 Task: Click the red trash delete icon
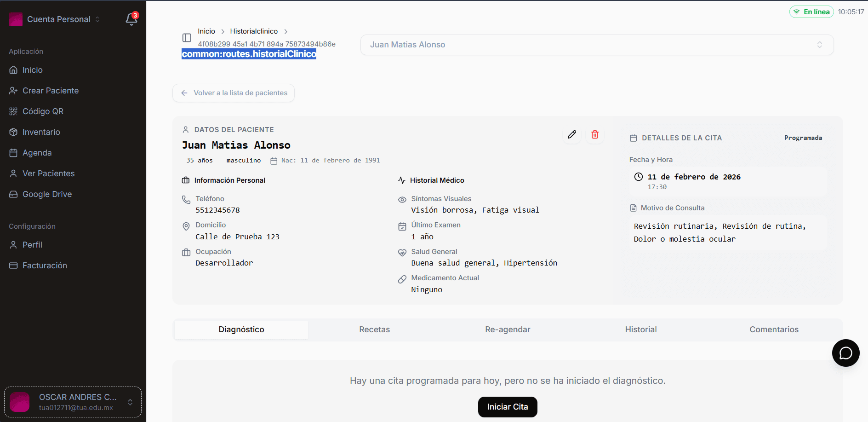595,134
